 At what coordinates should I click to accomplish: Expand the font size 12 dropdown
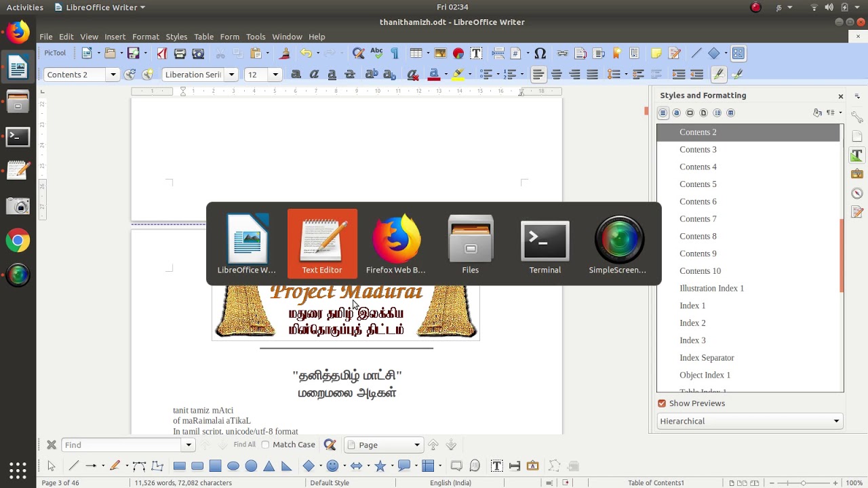[x=275, y=75]
